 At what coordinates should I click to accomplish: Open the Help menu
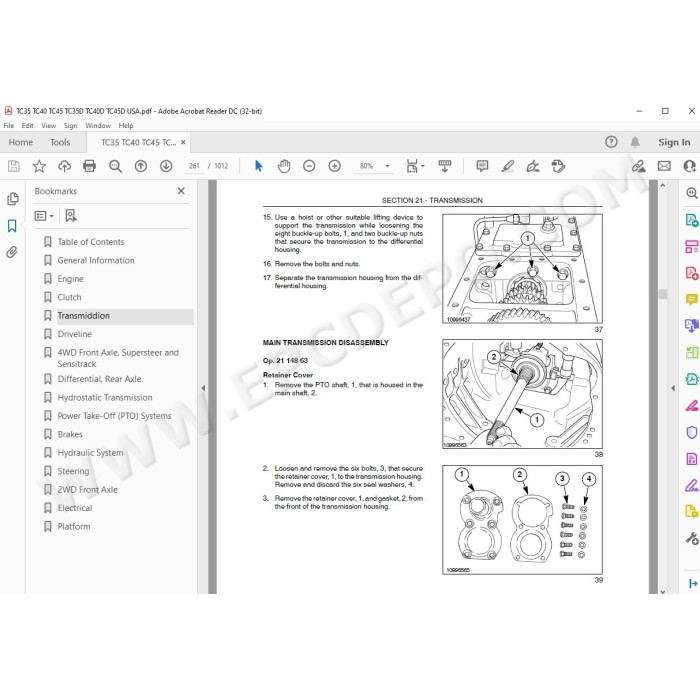click(126, 125)
